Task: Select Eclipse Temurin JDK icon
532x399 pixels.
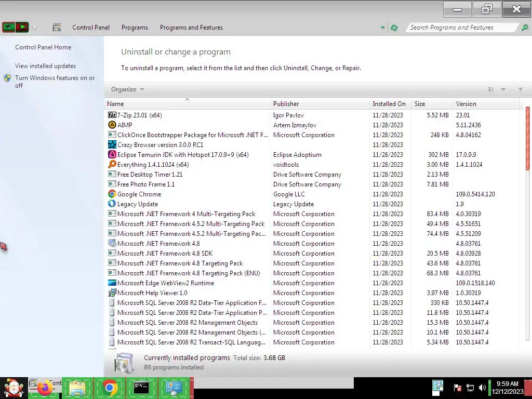Action: (x=112, y=154)
